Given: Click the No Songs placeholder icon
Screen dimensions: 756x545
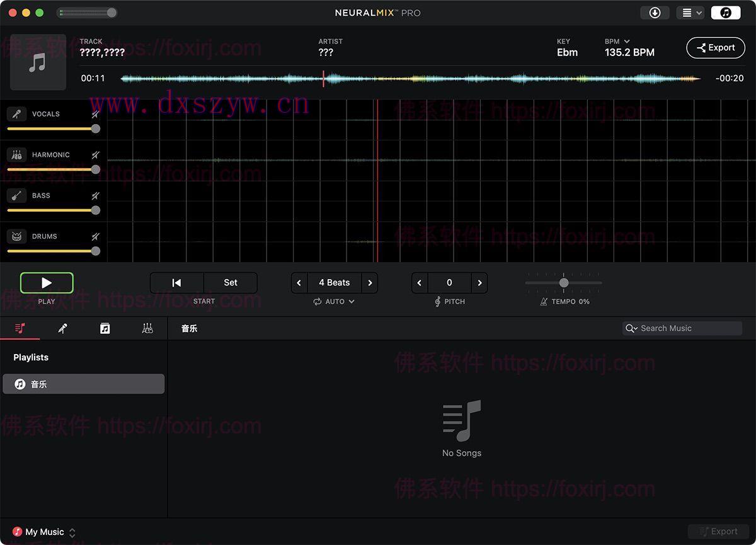Looking at the screenshot, I should point(462,421).
